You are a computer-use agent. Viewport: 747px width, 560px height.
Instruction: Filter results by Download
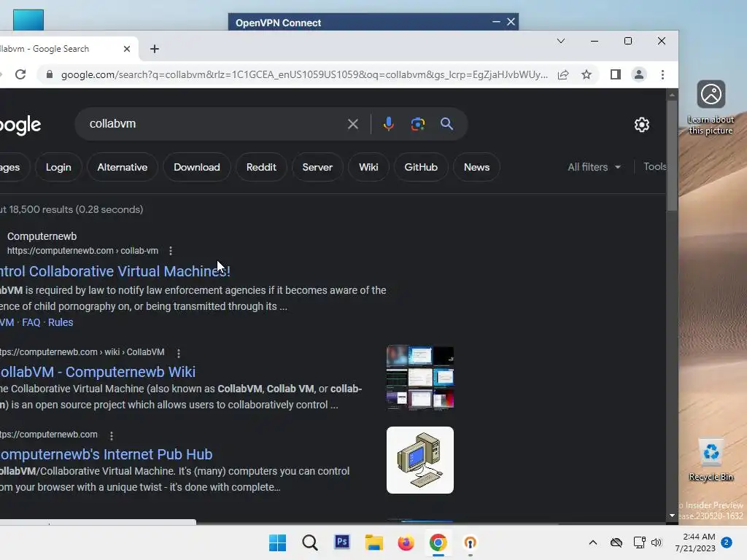click(197, 167)
